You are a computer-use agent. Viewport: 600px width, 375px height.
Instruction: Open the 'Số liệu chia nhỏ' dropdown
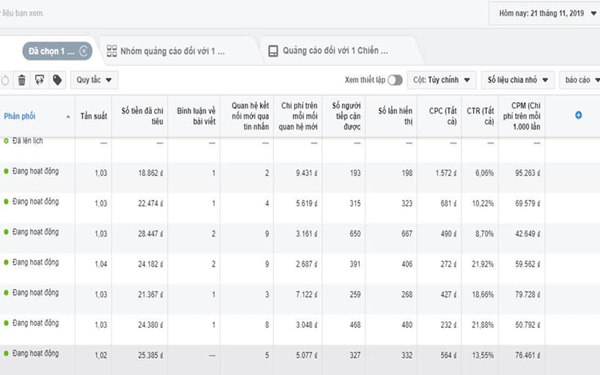(x=518, y=80)
